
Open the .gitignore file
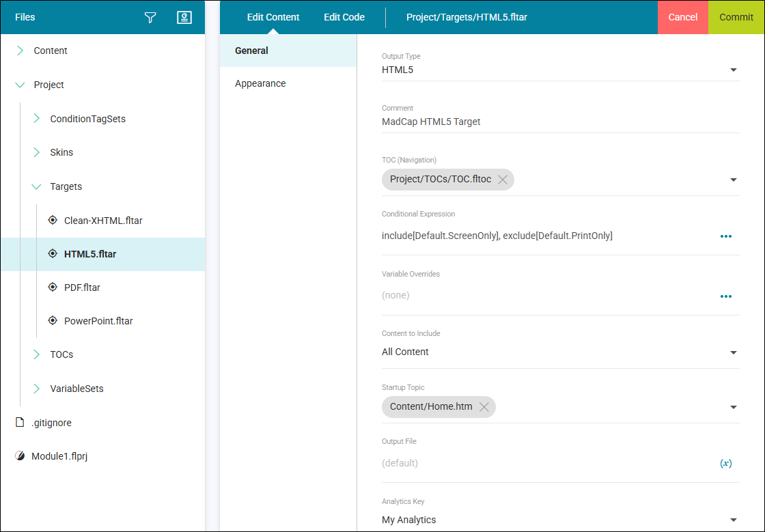[51, 423]
